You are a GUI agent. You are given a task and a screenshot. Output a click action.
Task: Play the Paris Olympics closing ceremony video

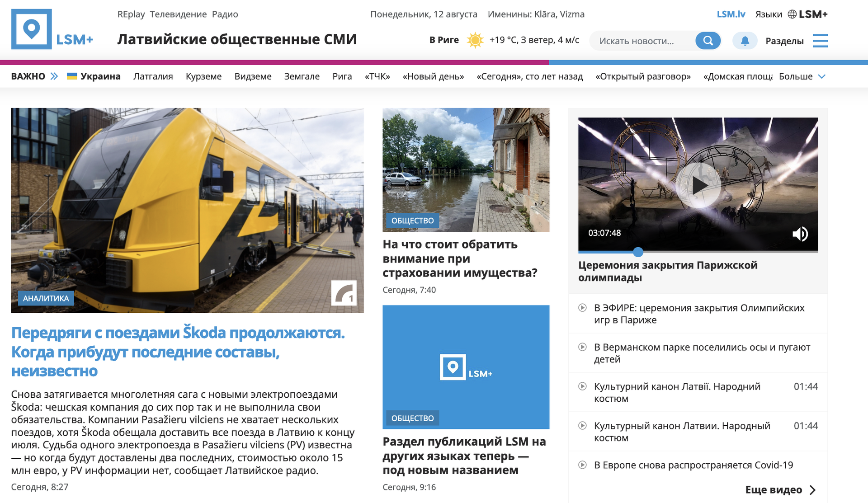(x=698, y=186)
